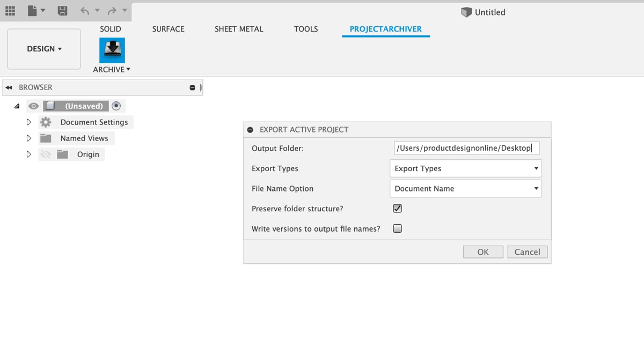Click the Document Settings gear icon

coord(46,122)
